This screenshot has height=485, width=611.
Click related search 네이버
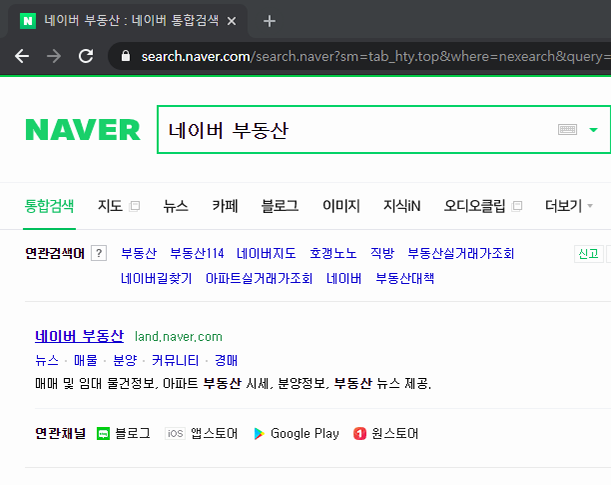coord(344,278)
